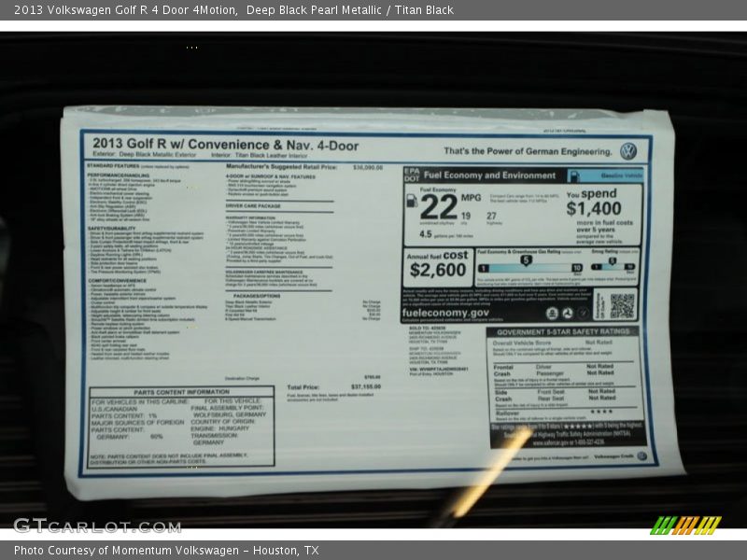This screenshot has width=747, height=560.
Task: Click 'PARTS CONTENT INFORMATION' box title
Action: [181, 392]
